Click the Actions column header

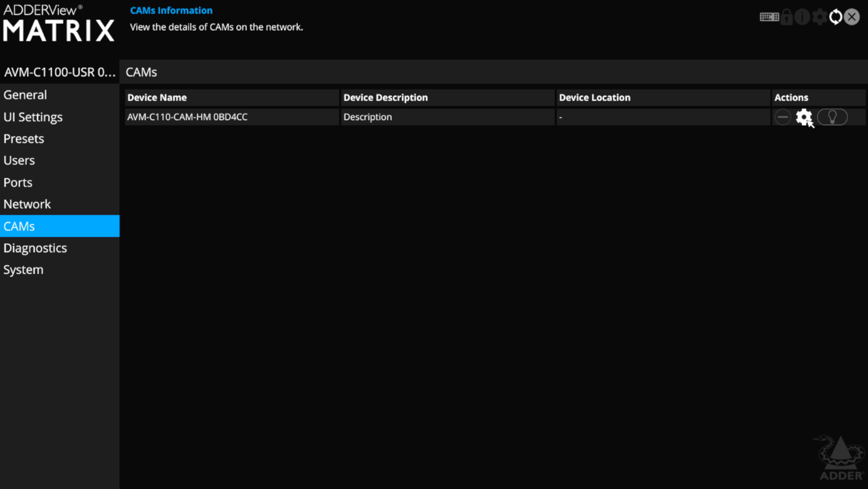pos(819,97)
